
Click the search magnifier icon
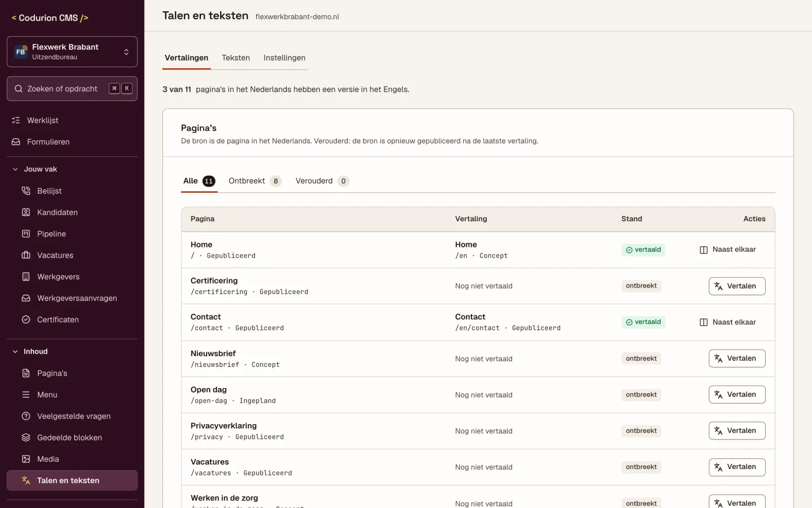click(19, 89)
